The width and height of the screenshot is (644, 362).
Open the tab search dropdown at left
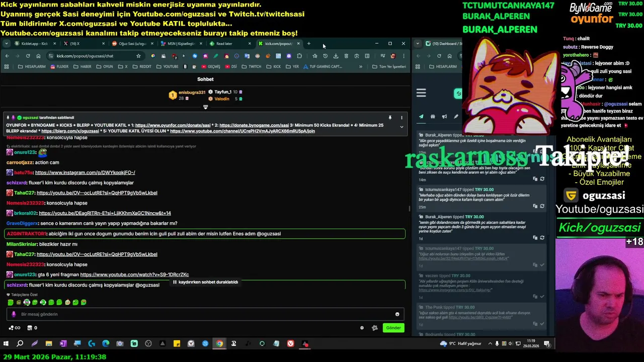tap(6, 44)
